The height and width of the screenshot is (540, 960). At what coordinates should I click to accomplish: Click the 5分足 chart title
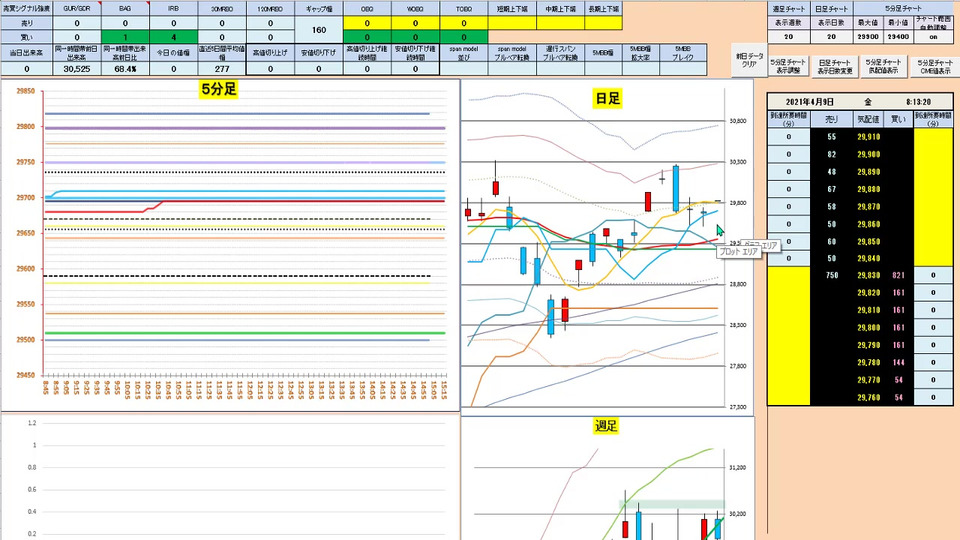[219, 89]
